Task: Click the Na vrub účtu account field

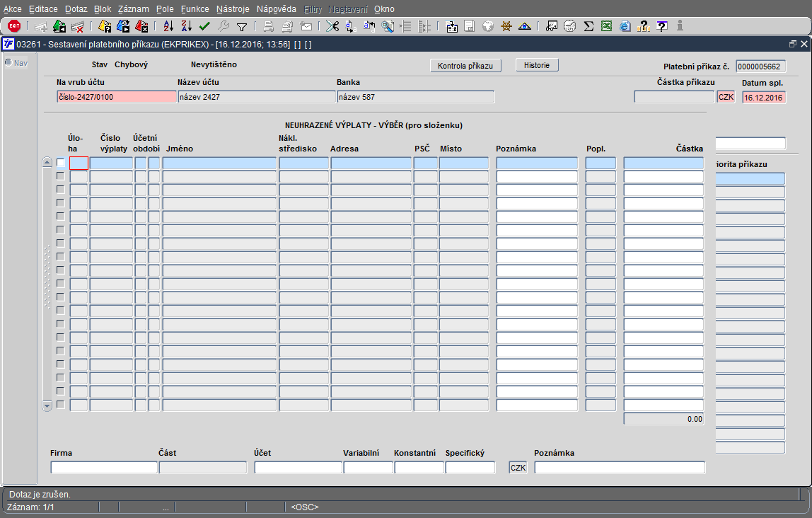Action: 117,97
